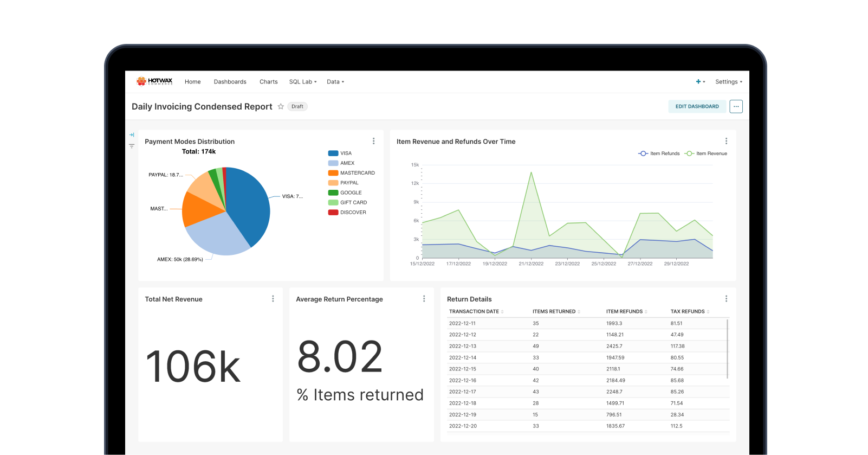Click the 1993.3 item refunds cell

pyautogui.click(x=614, y=323)
